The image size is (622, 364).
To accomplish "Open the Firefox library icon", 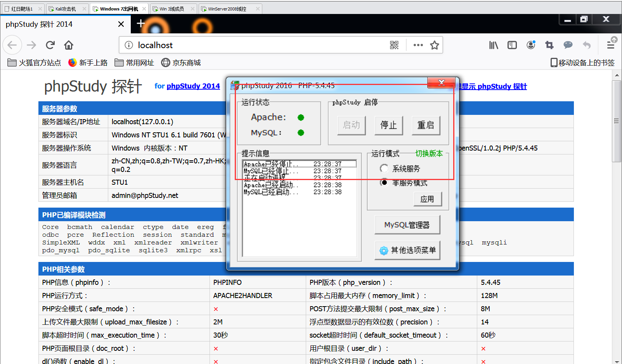I will (x=493, y=45).
